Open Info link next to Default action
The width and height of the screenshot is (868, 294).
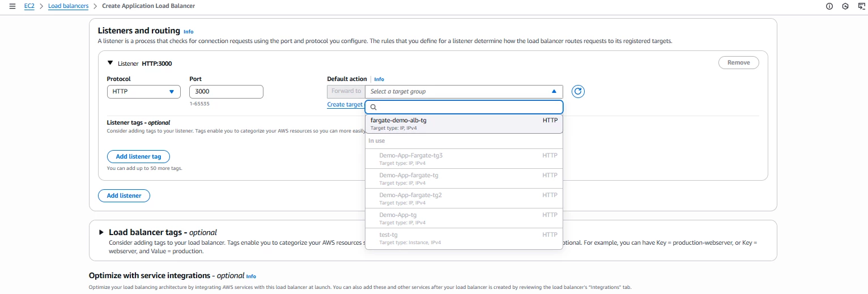tap(379, 79)
